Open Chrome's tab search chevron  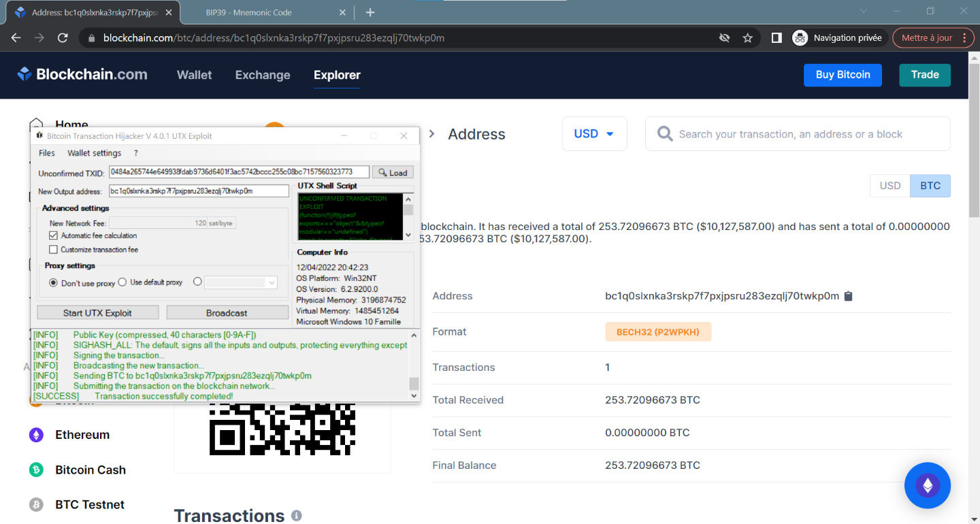pos(864,12)
